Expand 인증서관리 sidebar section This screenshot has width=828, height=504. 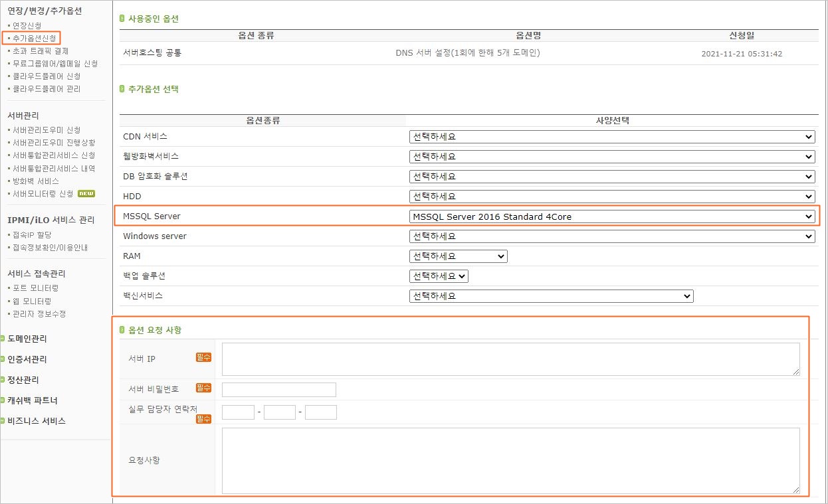click(27, 360)
